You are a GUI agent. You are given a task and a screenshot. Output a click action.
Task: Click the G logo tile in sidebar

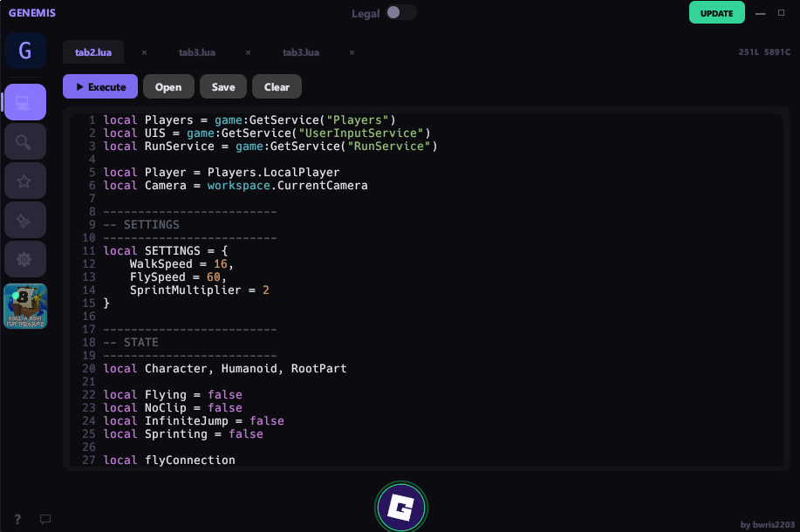pyautogui.click(x=24, y=51)
